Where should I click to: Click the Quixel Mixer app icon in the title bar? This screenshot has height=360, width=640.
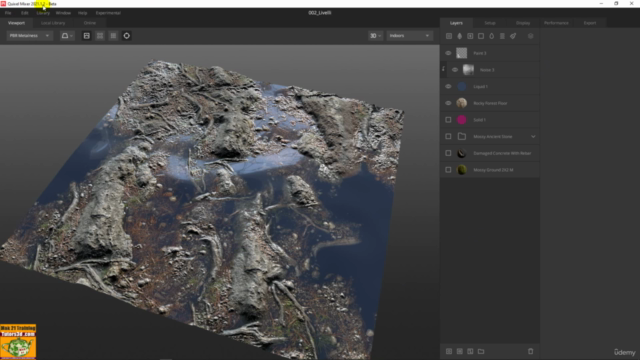click(x=3, y=4)
